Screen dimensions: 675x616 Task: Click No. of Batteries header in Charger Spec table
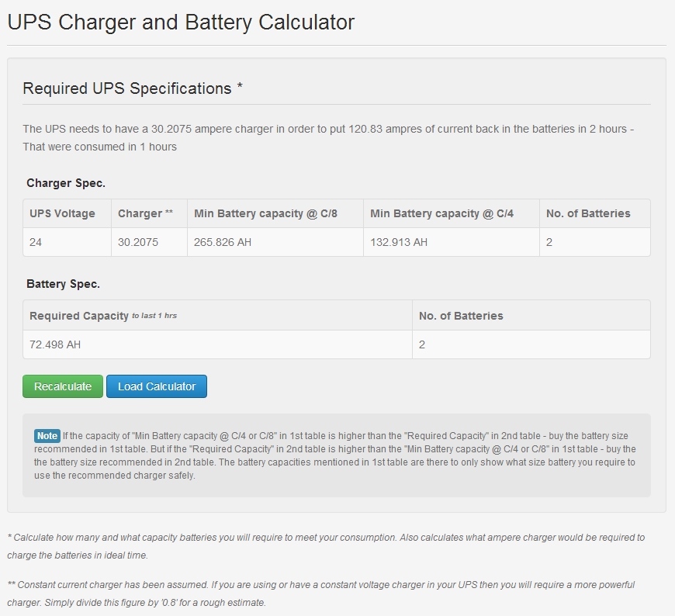tap(595, 213)
